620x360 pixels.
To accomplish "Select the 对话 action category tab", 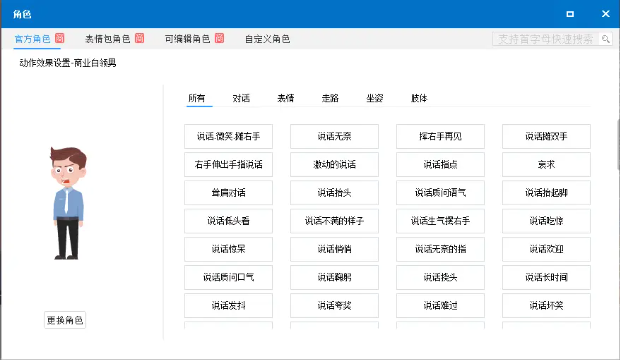I will (x=241, y=98).
